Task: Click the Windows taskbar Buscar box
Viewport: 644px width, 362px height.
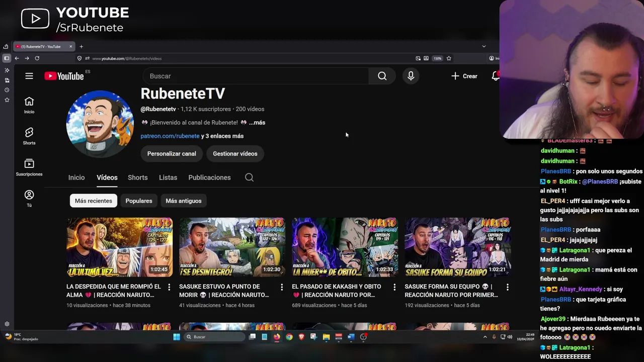Action: [x=214, y=337]
